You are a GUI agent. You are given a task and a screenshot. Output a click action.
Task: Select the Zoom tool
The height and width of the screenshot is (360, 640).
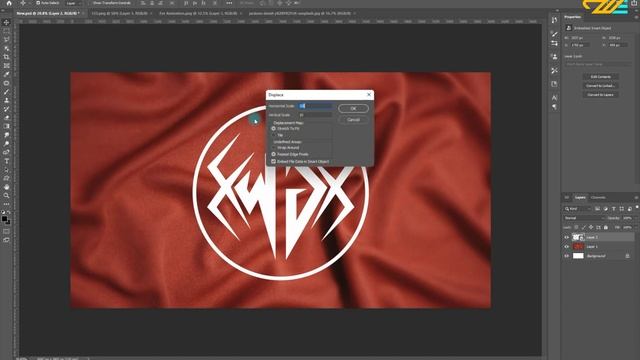coord(6,196)
